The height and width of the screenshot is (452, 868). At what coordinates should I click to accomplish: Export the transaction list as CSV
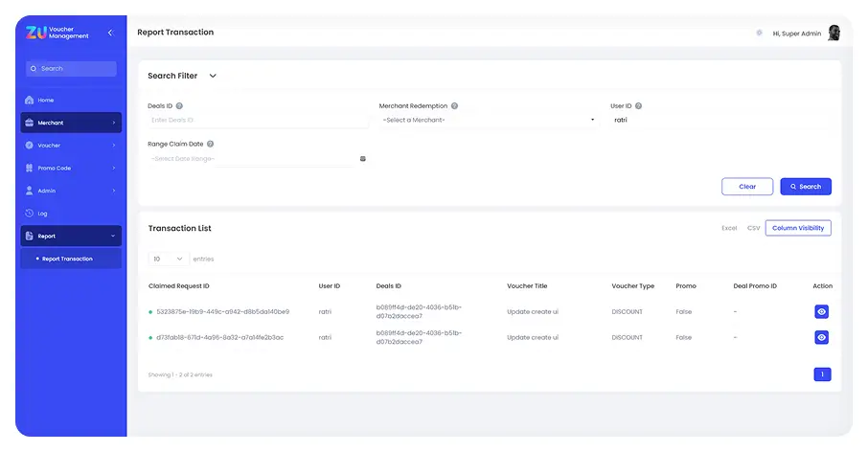pos(753,228)
